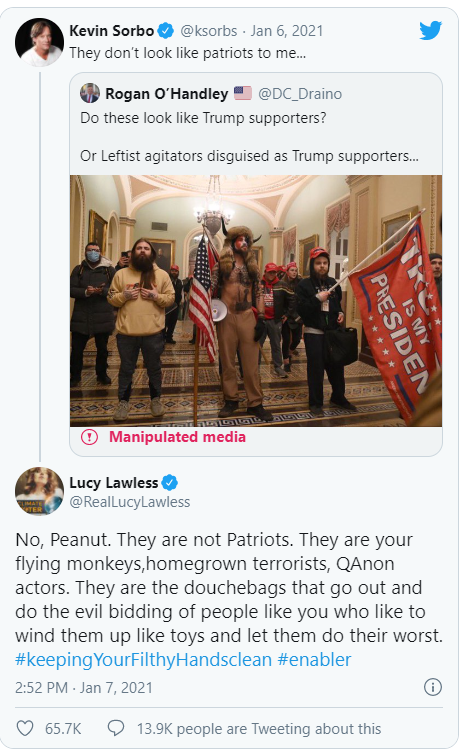Image resolution: width=462 pixels, height=755 pixels.
Task: Click Lucy Lawless's verified badge
Action: point(170,482)
